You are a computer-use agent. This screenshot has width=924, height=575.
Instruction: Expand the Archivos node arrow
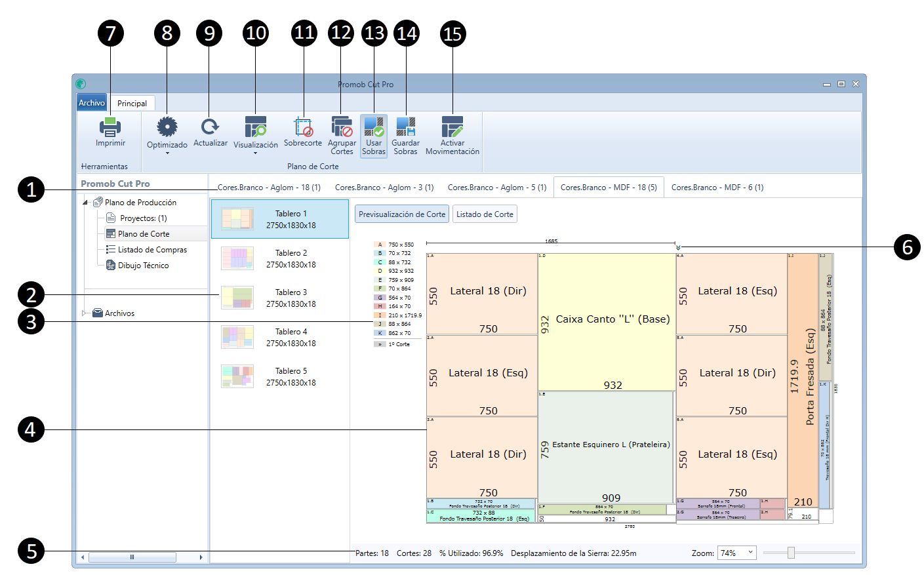coord(84,313)
